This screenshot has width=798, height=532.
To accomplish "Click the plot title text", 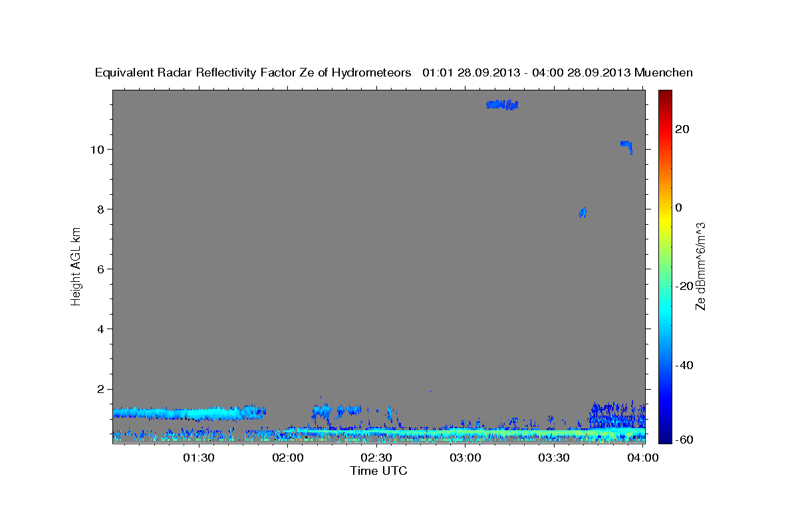I will pos(394,72).
